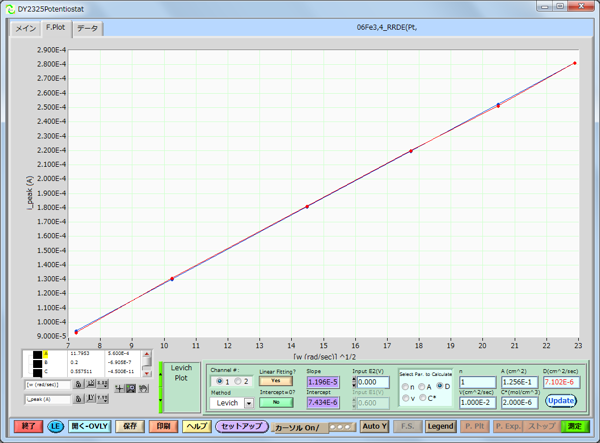600x443 pixels.
Task: Open the セットアップ setup button
Action: tap(242, 426)
